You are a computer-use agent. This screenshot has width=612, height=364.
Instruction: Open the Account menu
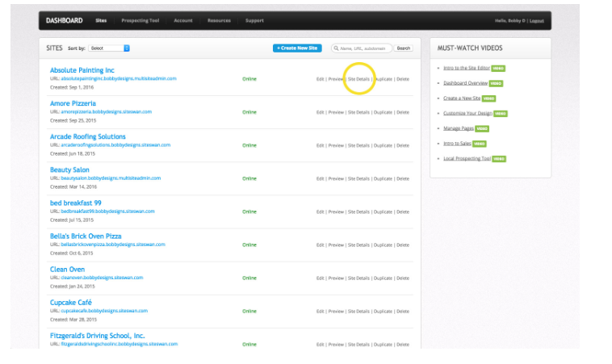pos(183,20)
